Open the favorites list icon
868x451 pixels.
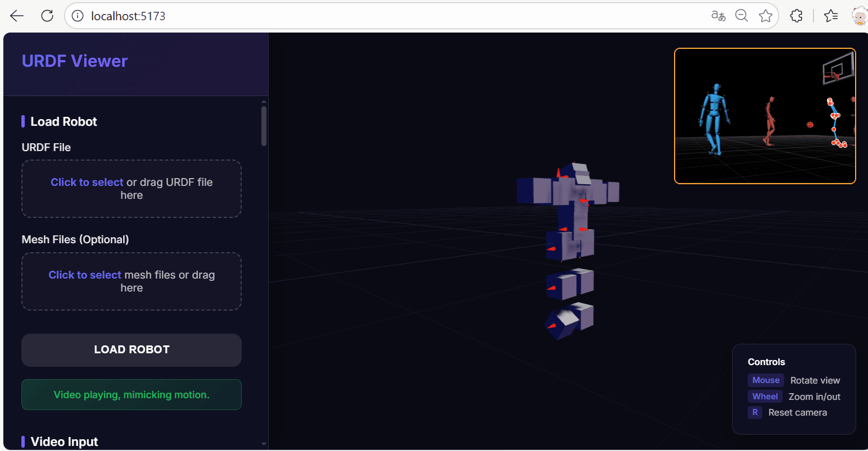(831, 16)
